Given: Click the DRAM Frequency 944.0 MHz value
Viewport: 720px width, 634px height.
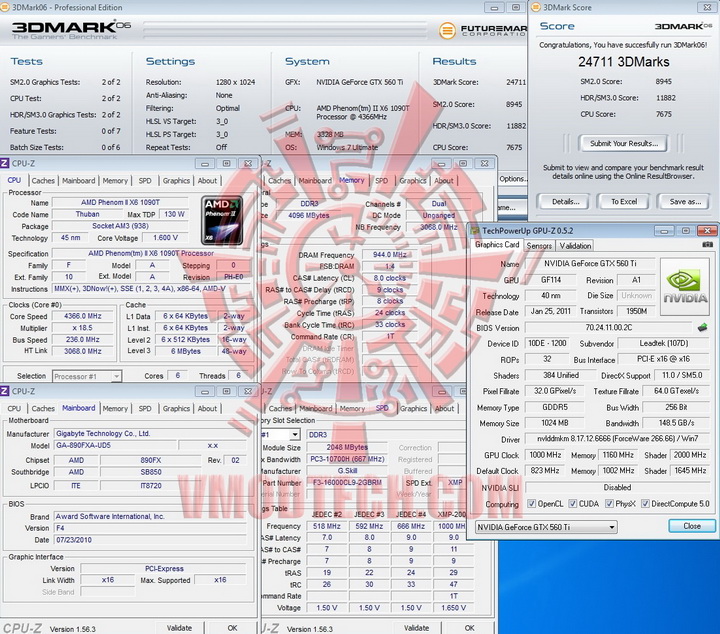Looking at the screenshot, I should 390,254.
